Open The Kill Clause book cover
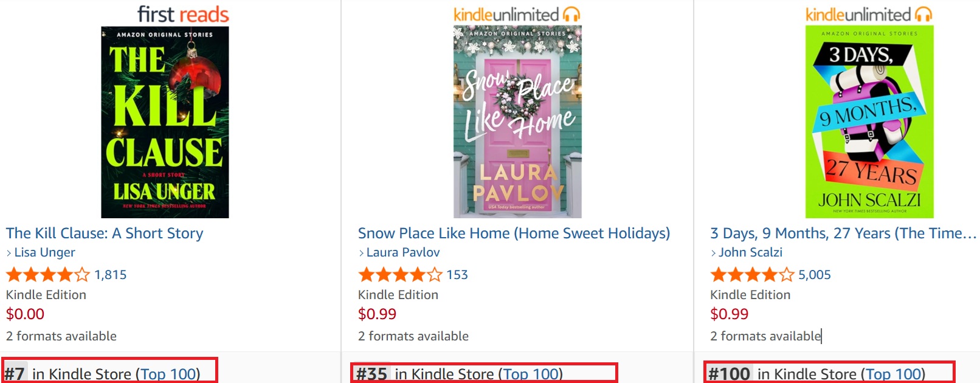The width and height of the screenshot is (980, 383). pyautogui.click(x=165, y=122)
